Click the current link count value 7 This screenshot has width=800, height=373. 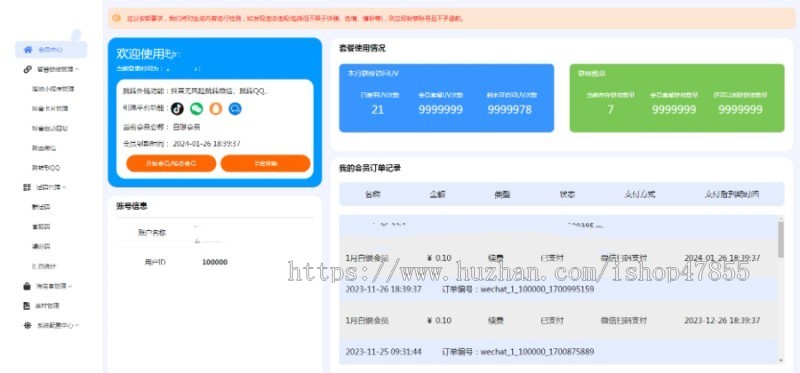(x=610, y=110)
